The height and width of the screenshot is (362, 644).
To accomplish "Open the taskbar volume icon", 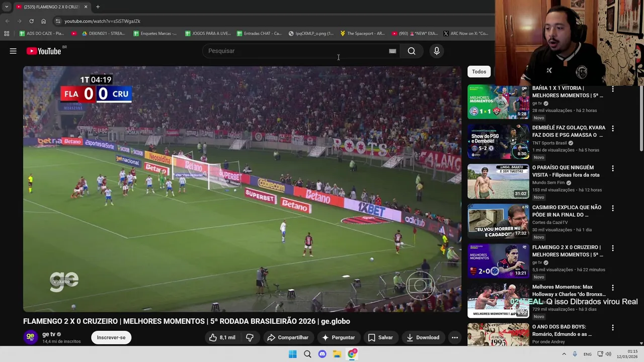I will pyautogui.click(x=608, y=354).
